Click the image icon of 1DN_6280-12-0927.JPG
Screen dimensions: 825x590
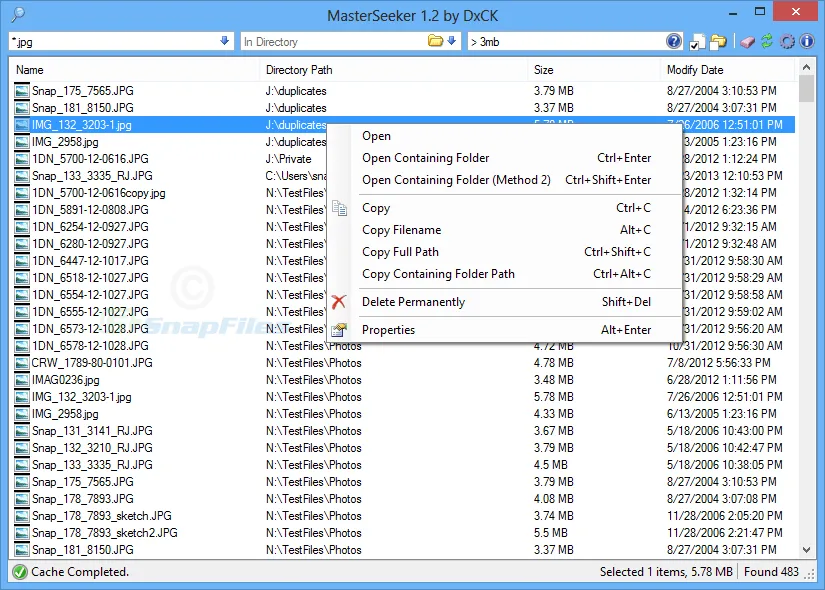click(x=22, y=244)
